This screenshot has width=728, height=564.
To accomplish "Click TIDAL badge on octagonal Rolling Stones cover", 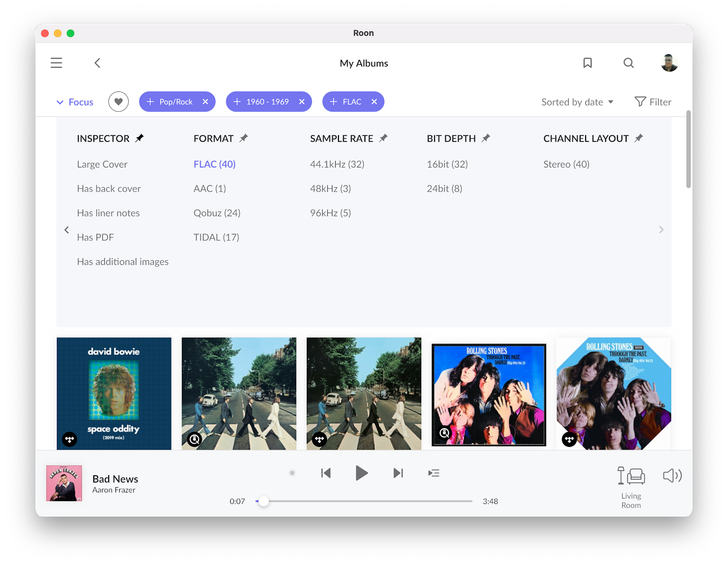I will click(569, 439).
